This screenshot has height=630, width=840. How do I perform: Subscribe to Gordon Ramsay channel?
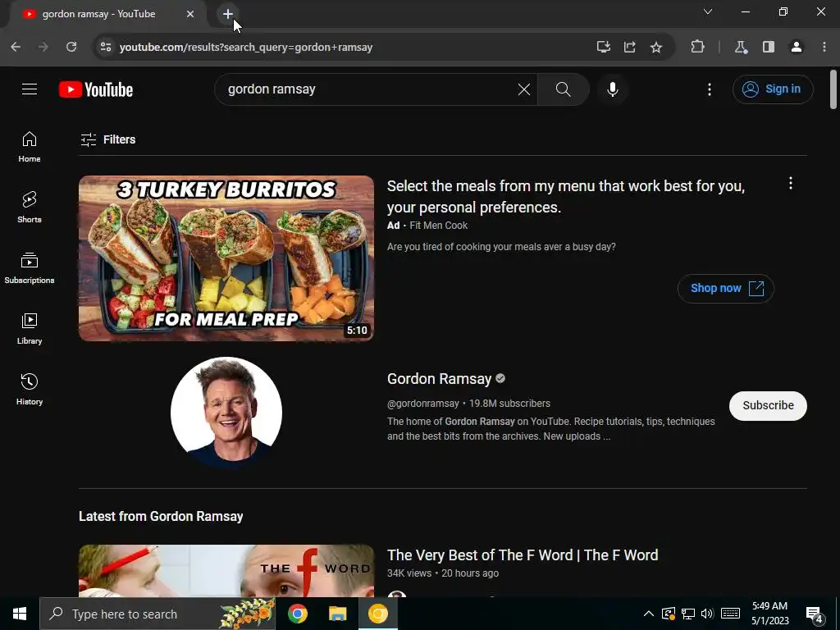[768, 405]
